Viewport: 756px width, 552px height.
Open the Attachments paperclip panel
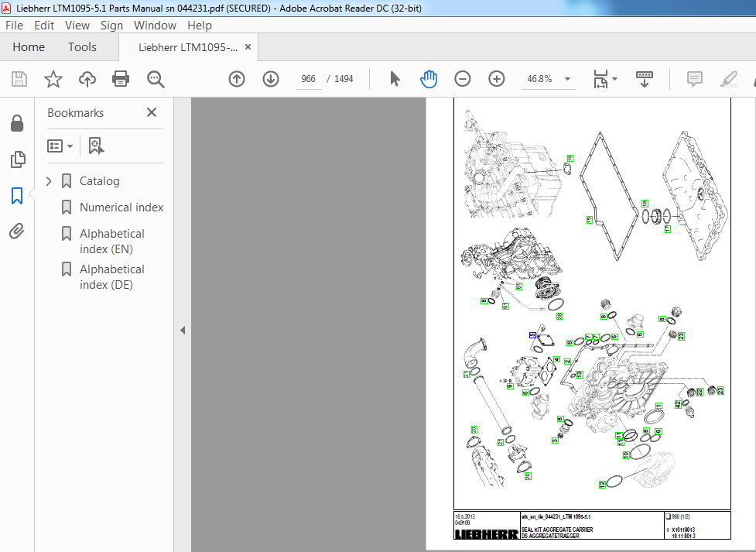[x=17, y=231]
